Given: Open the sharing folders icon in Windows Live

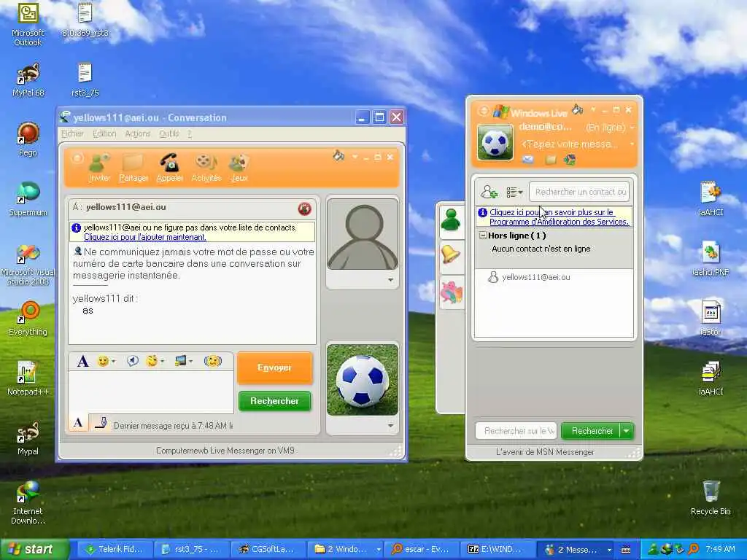Looking at the screenshot, I should coord(551,160).
